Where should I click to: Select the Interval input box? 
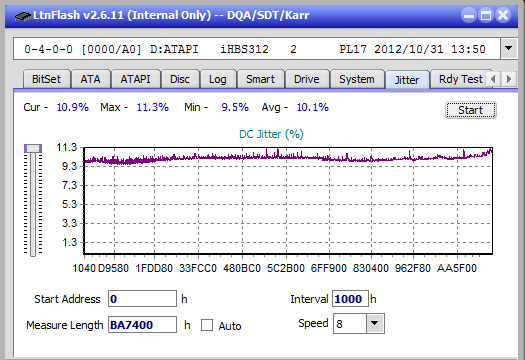(350, 299)
